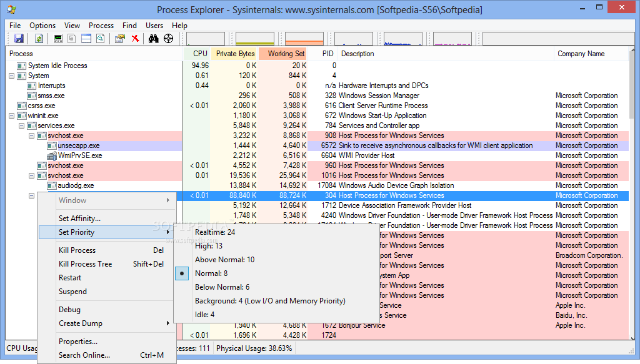Click the binoculars Find Handle icon
Screen dimensions: 640x364
[x=154, y=38]
